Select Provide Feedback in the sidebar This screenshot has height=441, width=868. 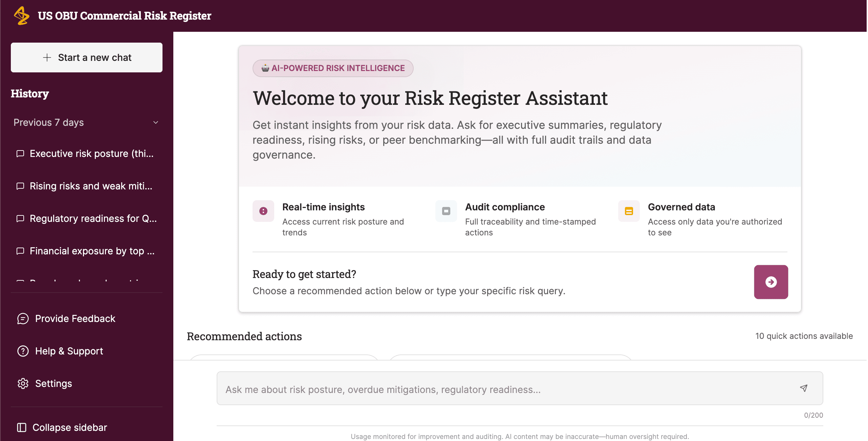pos(75,318)
